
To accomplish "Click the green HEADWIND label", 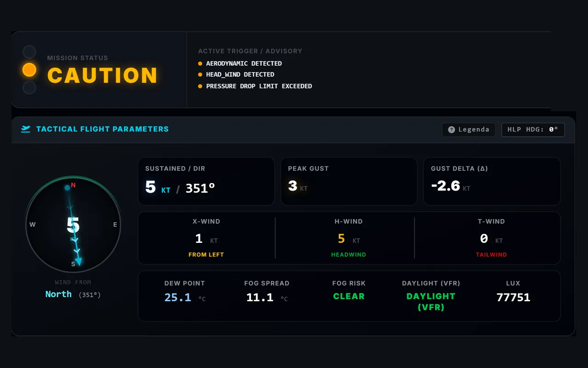I will pyautogui.click(x=349, y=254).
